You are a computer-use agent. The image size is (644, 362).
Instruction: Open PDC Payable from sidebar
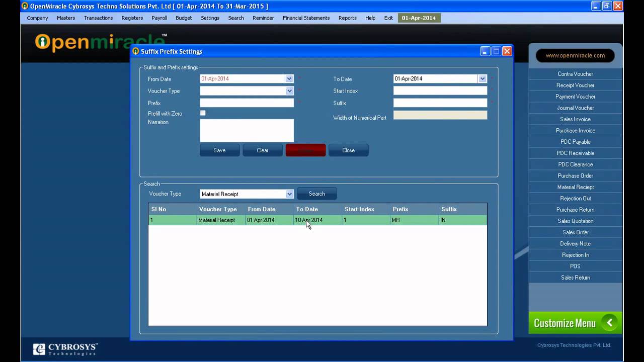[x=575, y=142]
